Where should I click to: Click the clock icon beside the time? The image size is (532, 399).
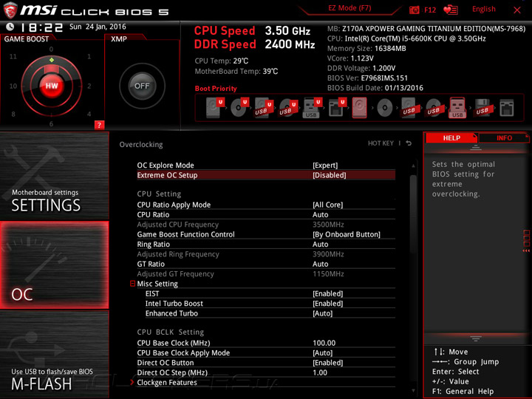pyautogui.click(x=10, y=27)
